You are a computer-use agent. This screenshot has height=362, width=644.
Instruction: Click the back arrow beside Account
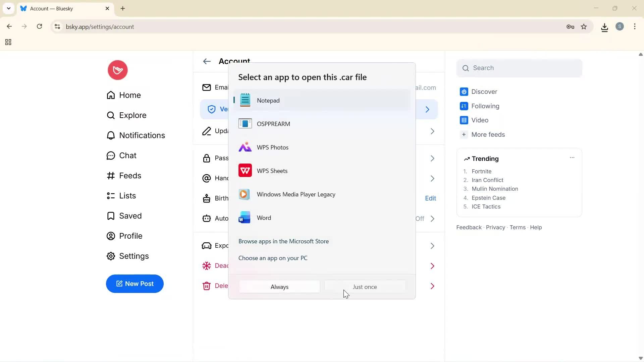tap(207, 61)
